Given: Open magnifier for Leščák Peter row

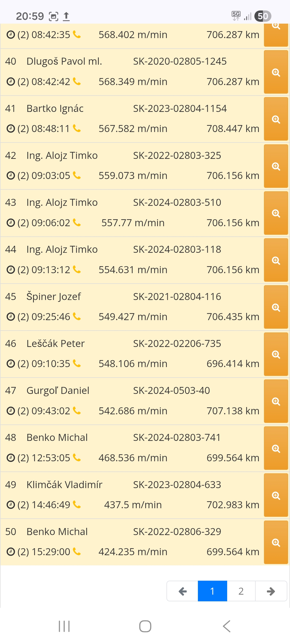Looking at the screenshot, I should (276, 354).
